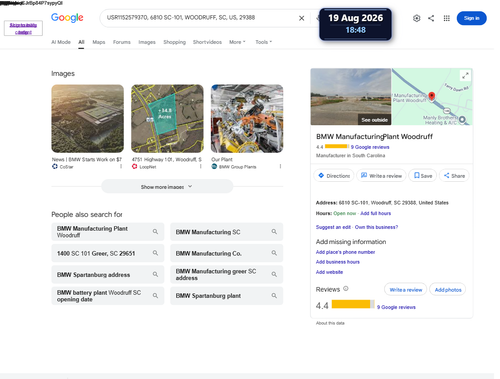Switch to the Maps tab
Image resolution: width=500 pixels, height=379 pixels.
click(99, 42)
